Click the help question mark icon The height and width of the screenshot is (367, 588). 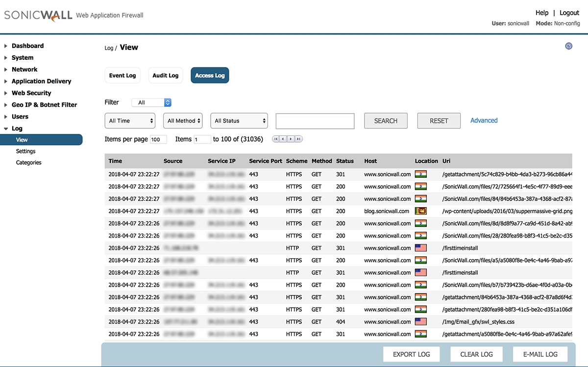tap(568, 46)
